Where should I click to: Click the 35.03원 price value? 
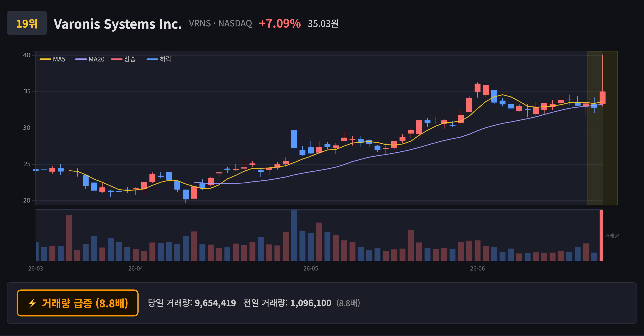pos(323,24)
